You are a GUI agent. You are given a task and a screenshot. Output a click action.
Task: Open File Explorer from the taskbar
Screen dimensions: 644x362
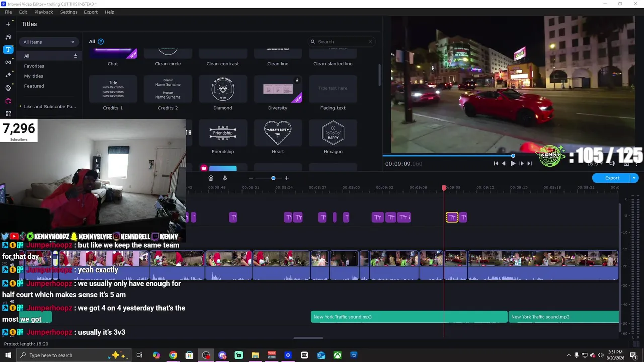[255, 355]
